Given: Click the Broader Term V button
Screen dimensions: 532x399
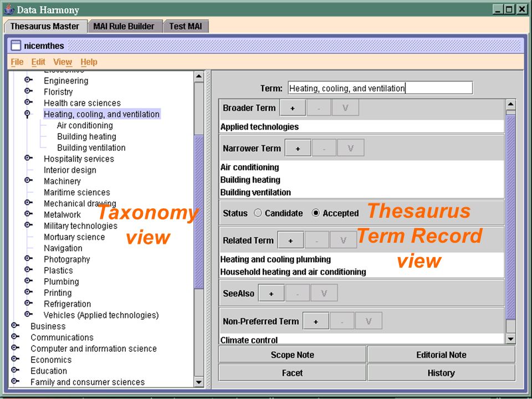Looking at the screenshot, I should (345, 108).
